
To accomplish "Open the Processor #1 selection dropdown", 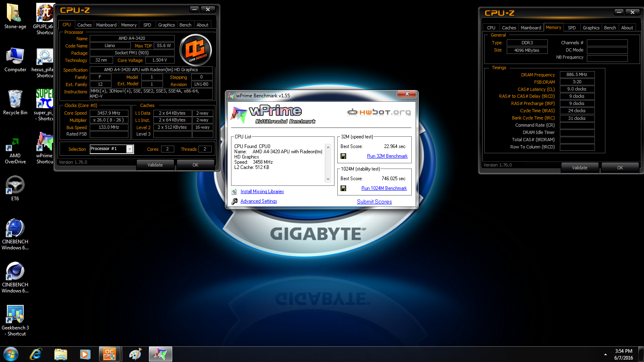I will tap(130, 149).
